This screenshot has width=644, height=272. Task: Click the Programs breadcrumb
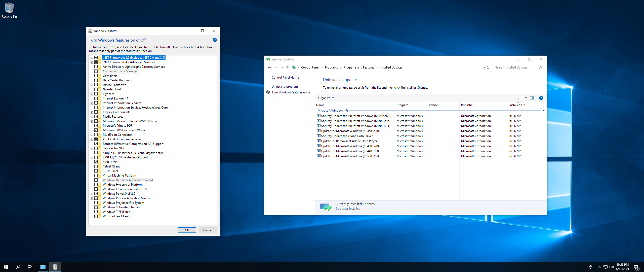coord(331,67)
